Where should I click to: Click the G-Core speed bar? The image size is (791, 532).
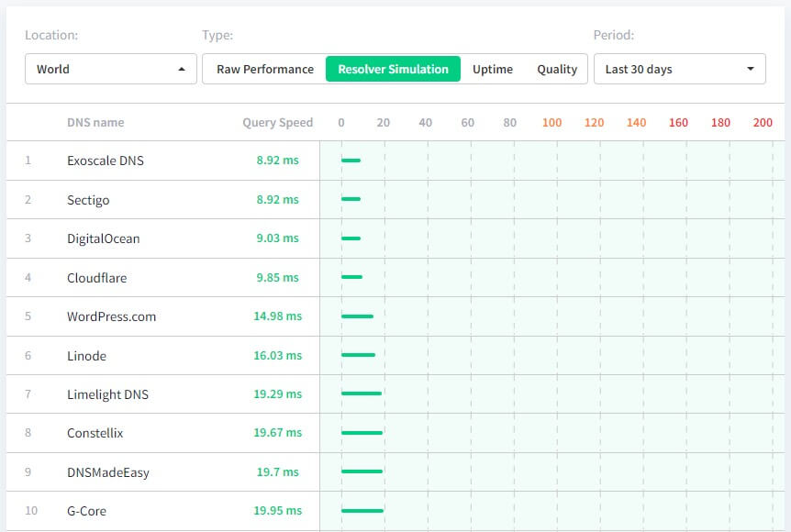(x=362, y=510)
